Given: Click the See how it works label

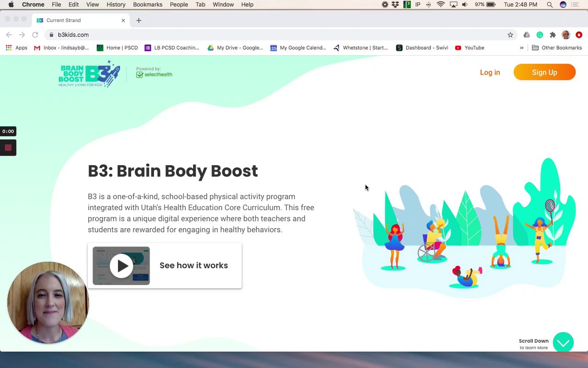Looking at the screenshot, I should [x=193, y=265].
